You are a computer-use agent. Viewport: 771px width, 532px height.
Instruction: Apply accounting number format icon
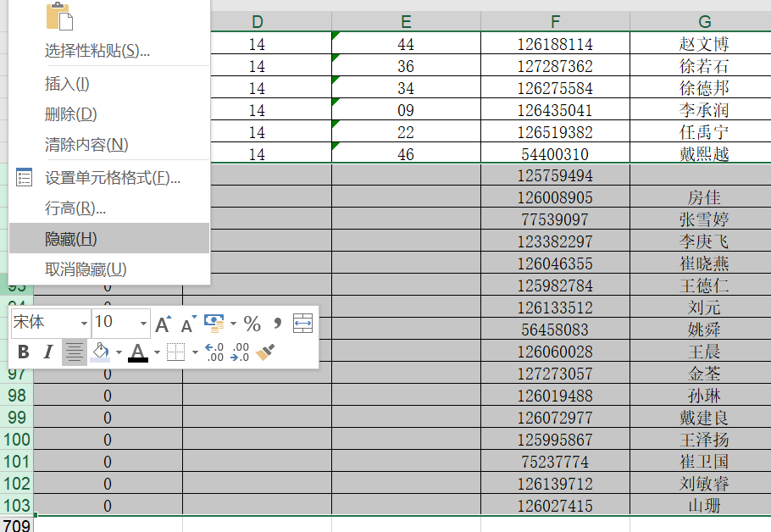coord(214,324)
